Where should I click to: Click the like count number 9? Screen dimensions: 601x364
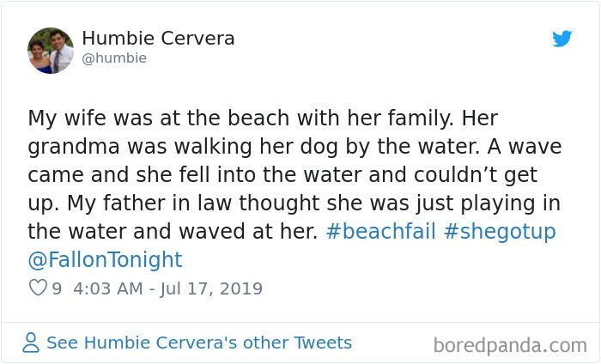57,288
